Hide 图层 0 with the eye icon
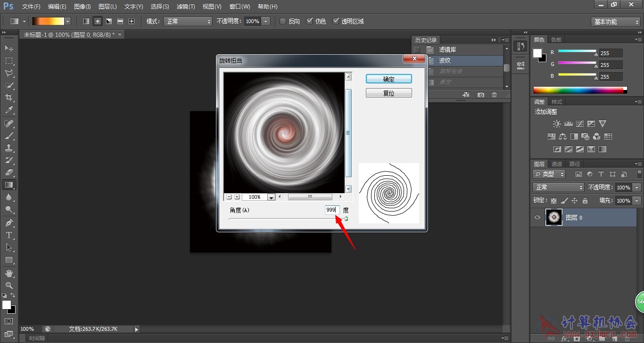The height and width of the screenshot is (343, 644). 537,217
